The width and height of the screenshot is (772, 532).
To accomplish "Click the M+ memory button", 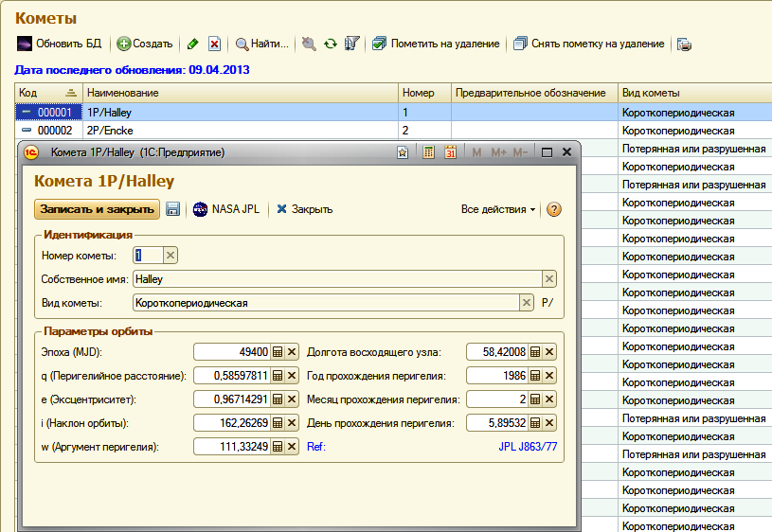I will pos(499,152).
